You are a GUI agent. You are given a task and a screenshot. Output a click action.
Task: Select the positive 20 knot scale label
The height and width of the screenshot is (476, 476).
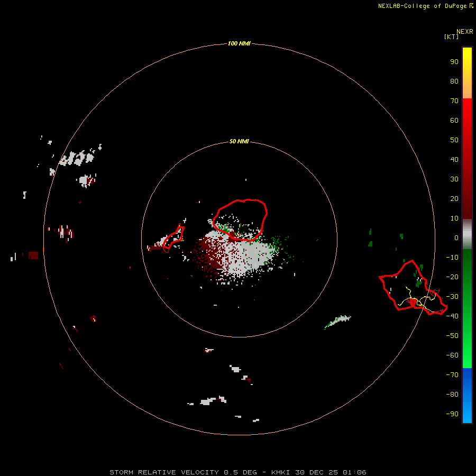[454, 198]
